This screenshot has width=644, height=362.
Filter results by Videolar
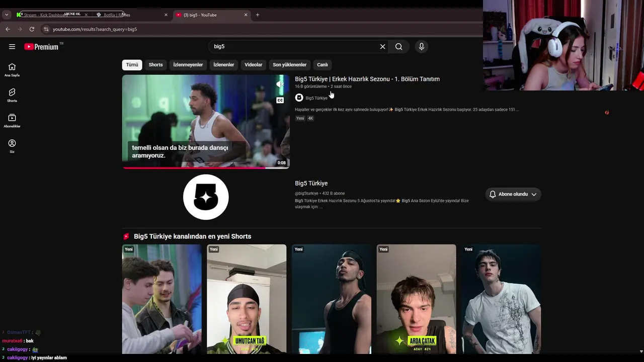point(254,65)
